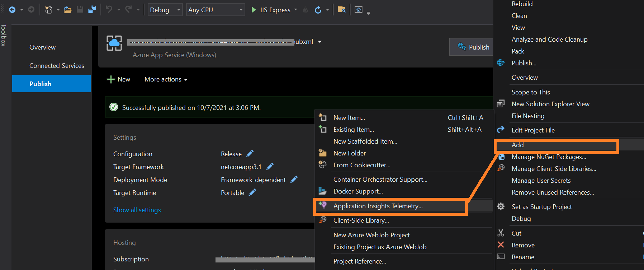Open the New Project dropdown arrow
This screenshot has height=270, width=644.
tap(58, 10)
